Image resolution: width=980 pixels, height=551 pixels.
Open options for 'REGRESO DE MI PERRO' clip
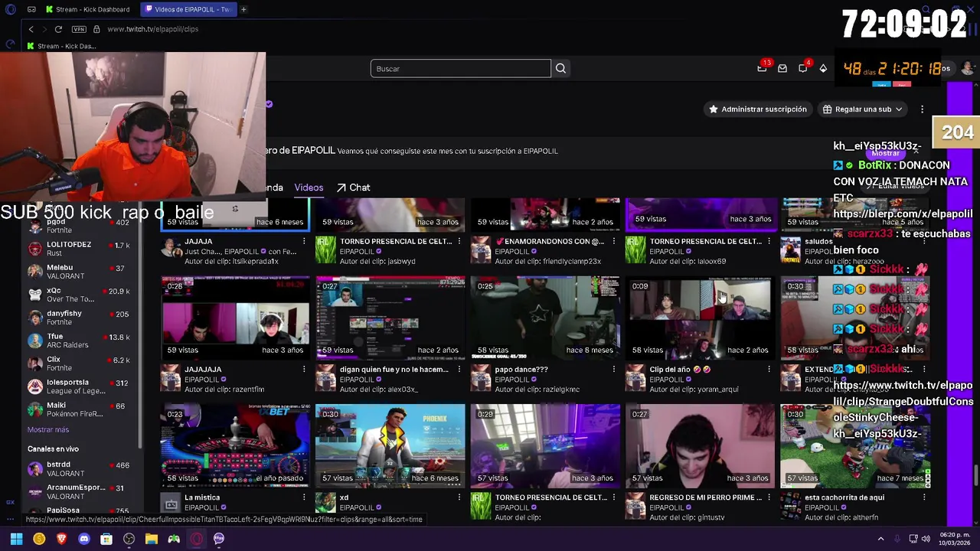click(769, 497)
